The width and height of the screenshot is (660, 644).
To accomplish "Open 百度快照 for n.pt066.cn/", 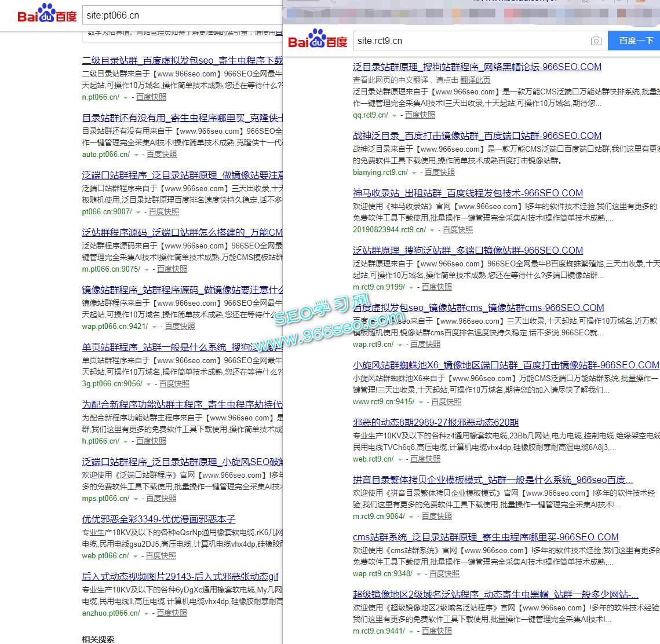I will [x=151, y=97].
